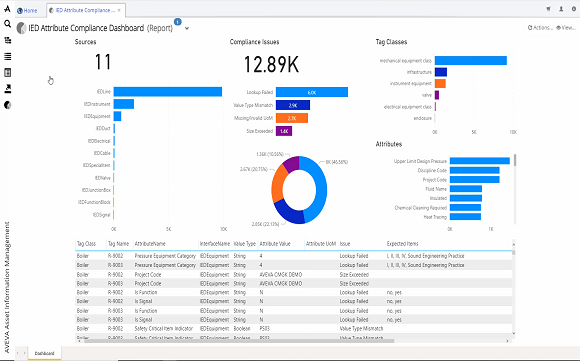Screen dimensions: 580x361
Task: Select the R-9002 Is Function row
Action: tap(294, 292)
